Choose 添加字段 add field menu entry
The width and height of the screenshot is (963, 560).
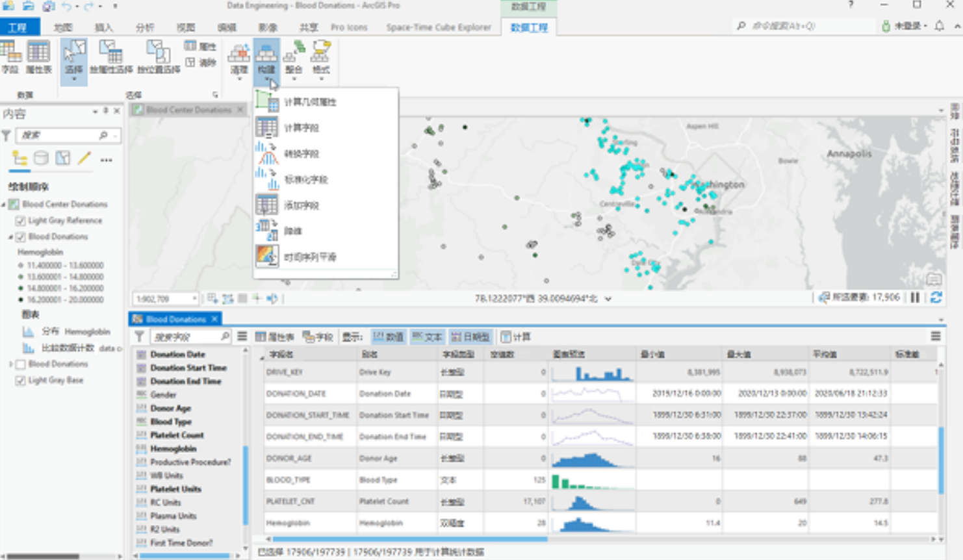[x=326, y=205]
